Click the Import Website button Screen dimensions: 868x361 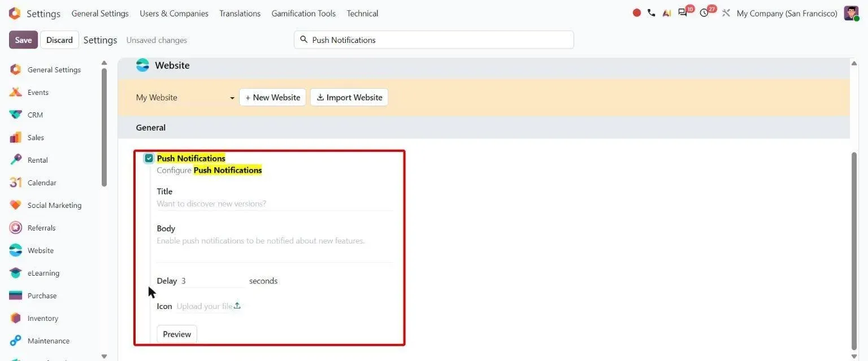[349, 97]
